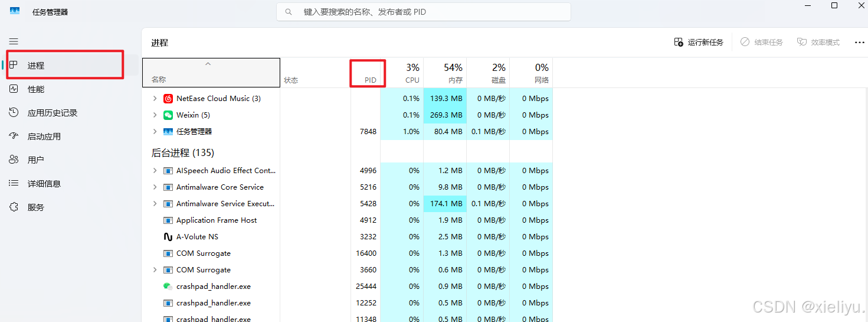Switch to the 进程 tab
Viewport: 868px width, 322px height.
[x=70, y=66]
